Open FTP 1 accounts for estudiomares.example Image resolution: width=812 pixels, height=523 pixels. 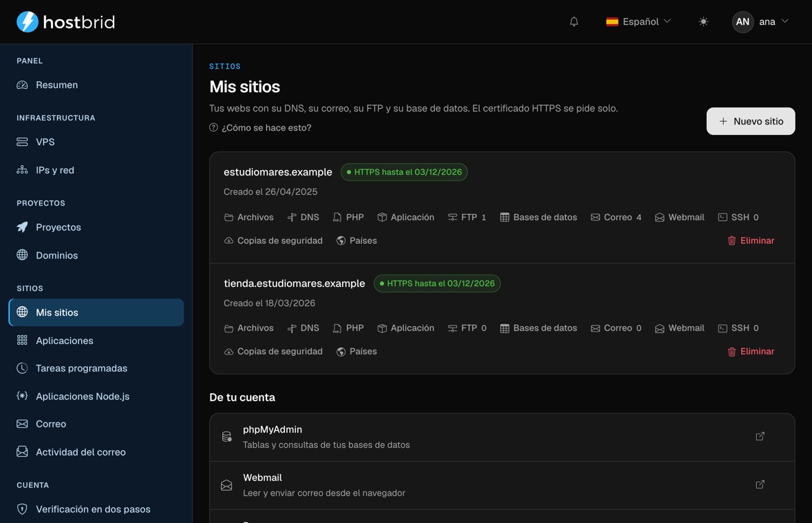[x=467, y=217]
